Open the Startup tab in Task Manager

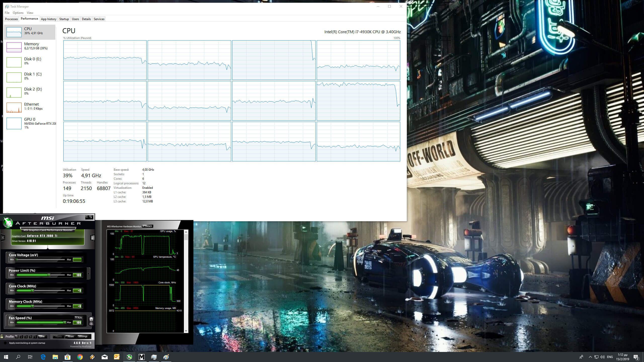[64, 19]
